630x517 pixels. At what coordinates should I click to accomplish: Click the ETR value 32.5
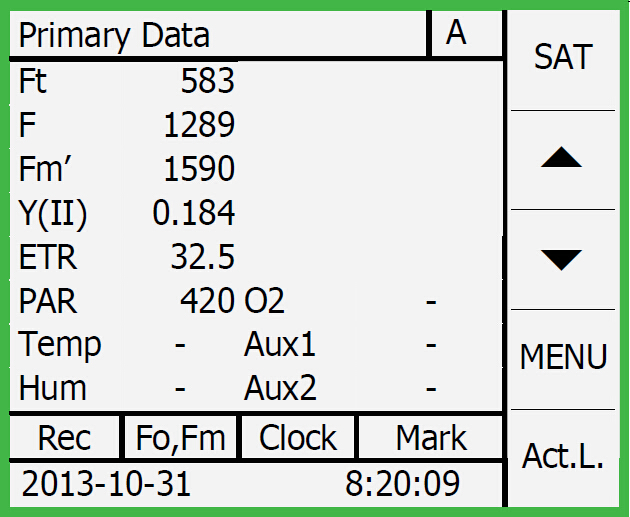[x=202, y=257]
